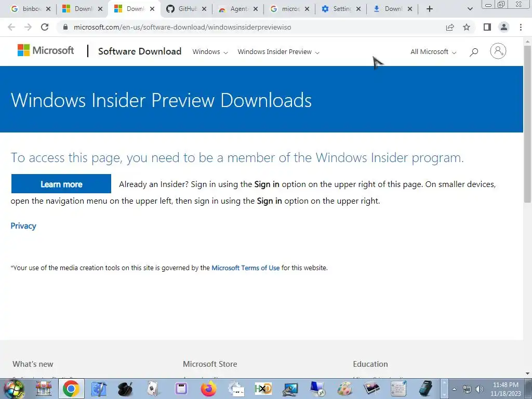Click the Learn more button
This screenshot has width=532, height=399.
61,184
